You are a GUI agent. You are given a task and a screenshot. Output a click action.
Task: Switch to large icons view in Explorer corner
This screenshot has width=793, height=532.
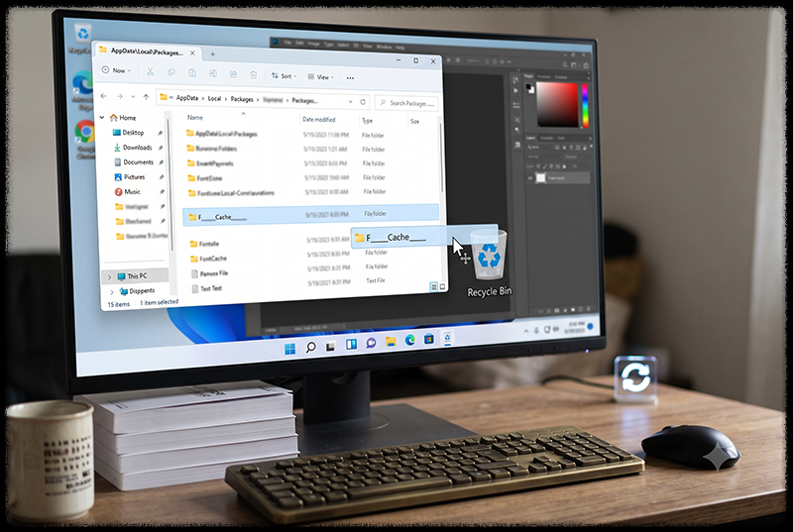coord(442,287)
